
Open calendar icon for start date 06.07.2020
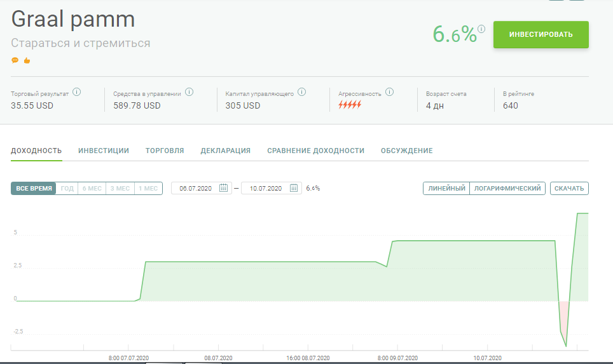point(223,188)
